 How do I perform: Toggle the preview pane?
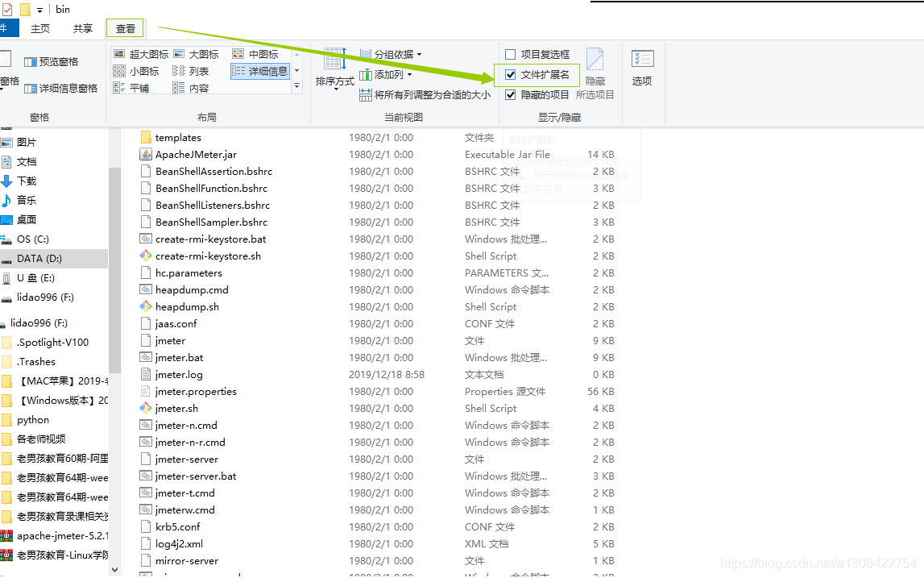pyautogui.click(x=52, y=62)
